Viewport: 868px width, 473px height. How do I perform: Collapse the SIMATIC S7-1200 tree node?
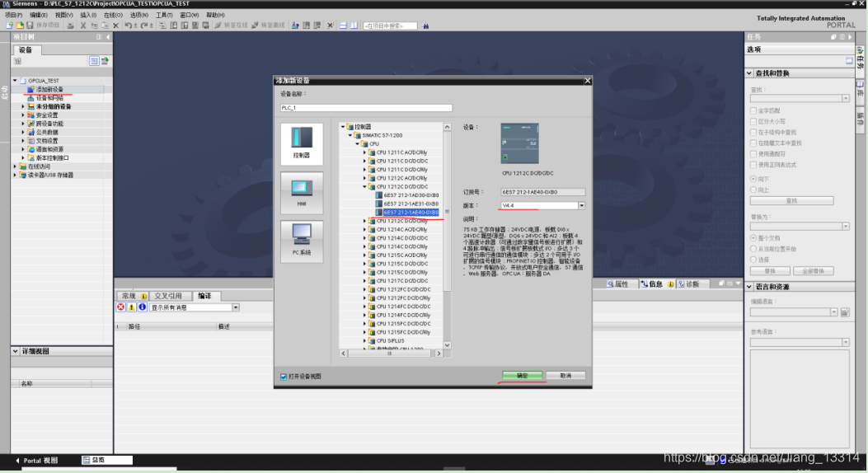pyautogui.click(x=350, y=135)
